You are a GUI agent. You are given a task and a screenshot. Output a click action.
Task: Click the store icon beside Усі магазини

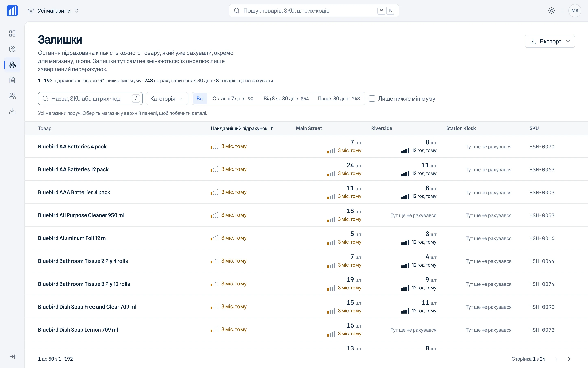click(x=31, y=11)
